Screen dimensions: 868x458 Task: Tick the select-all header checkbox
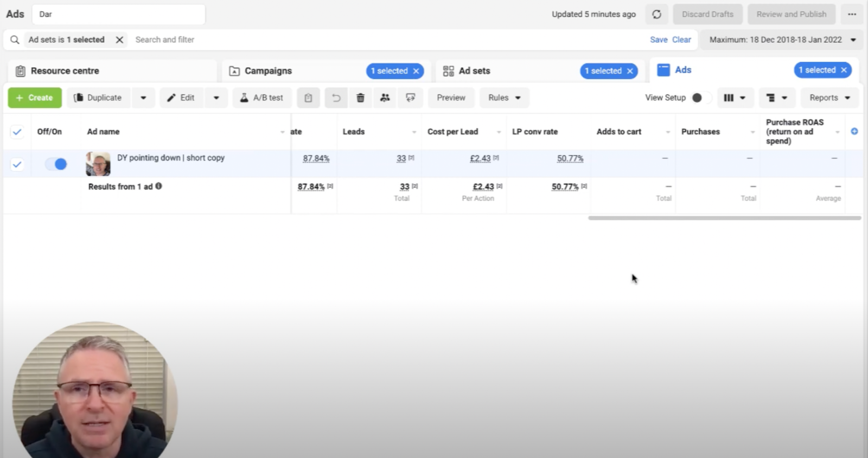(x=17, y=132)
